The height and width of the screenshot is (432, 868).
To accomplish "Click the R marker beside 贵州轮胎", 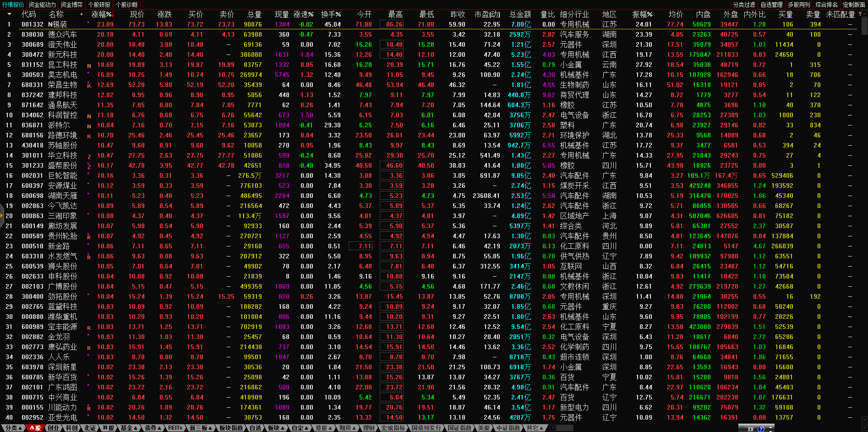I will coord(89,237).
